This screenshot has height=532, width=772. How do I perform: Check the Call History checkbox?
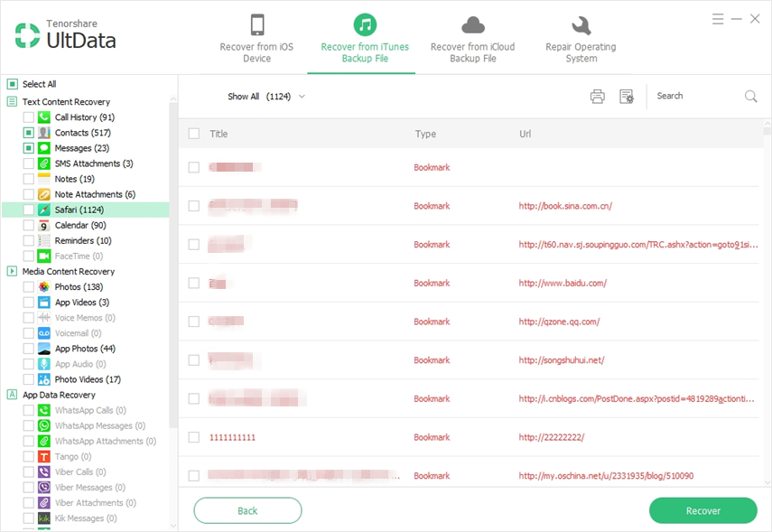29,117
